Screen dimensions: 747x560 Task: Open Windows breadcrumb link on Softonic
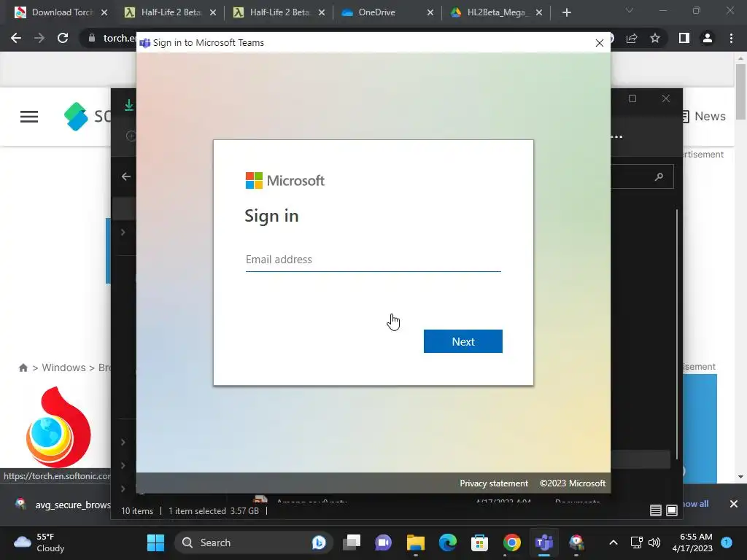[x=64, y=367]
